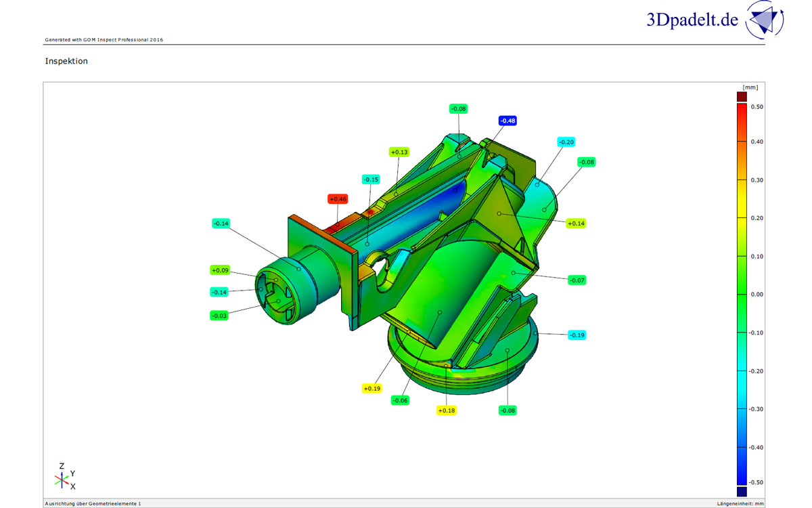The height and width of the screenshot is (508, 812).
Task: Click the -0.30 legend scale value
Action: pos(757,409)
